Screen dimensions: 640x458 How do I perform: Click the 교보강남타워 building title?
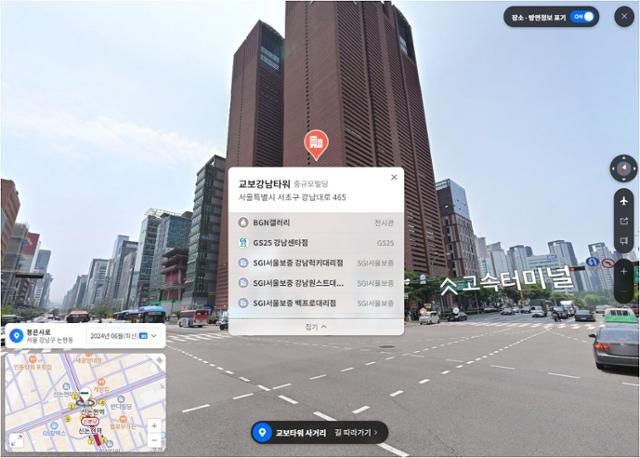click(x=264, y=184)
